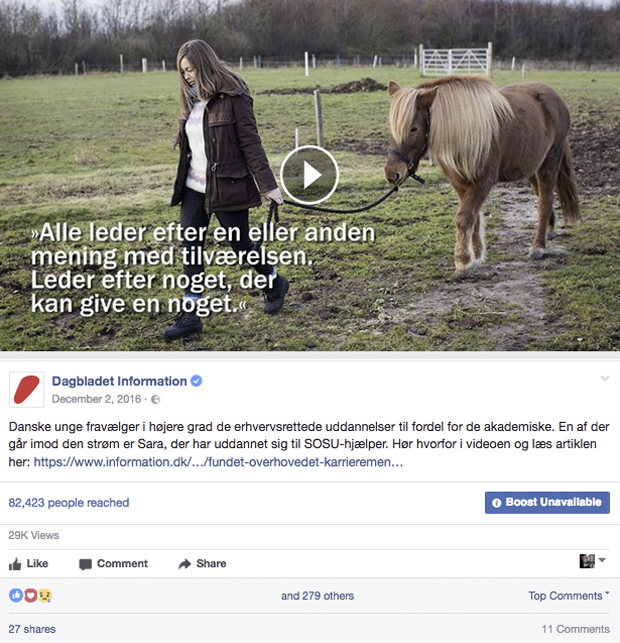Click the Share arrow icon

point(185,564)
